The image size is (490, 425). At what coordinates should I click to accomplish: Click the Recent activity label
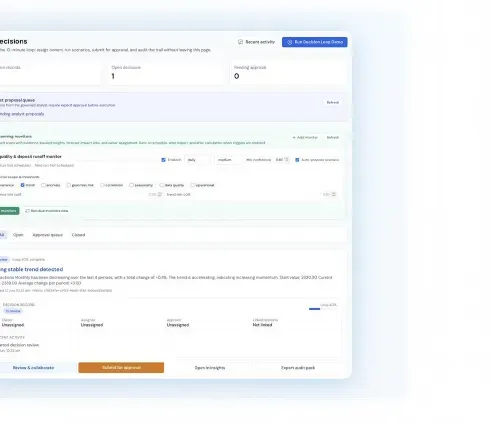[260, 42]
